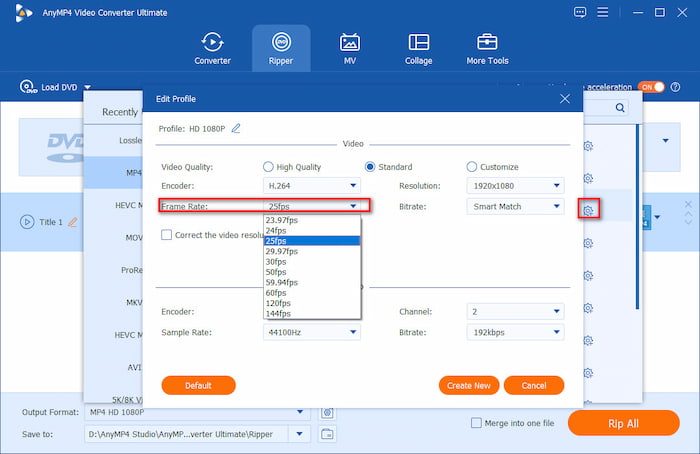
Task: Select the AVI format in list
Action: pyautogui.click(x=113, y=367)
